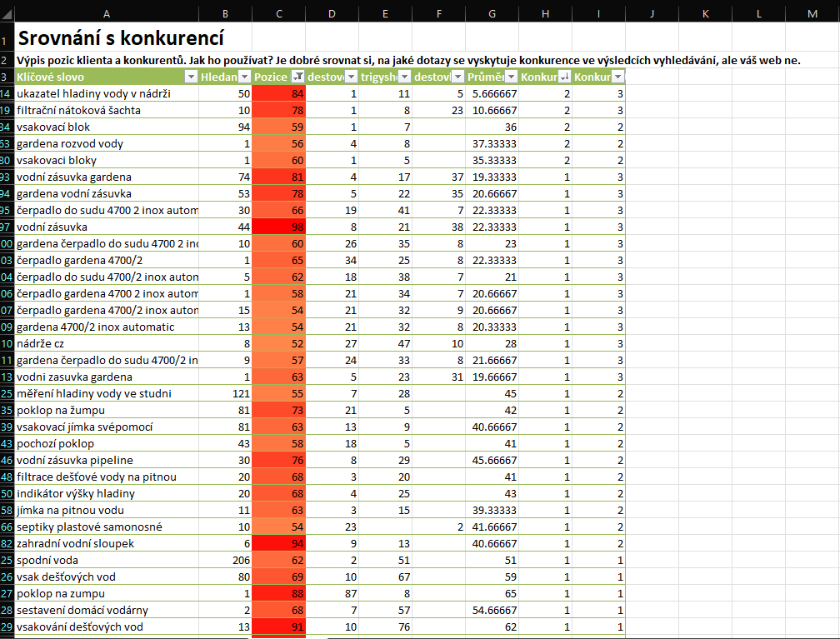Select cell 'gardena rozvod vody'

point(107,143)
